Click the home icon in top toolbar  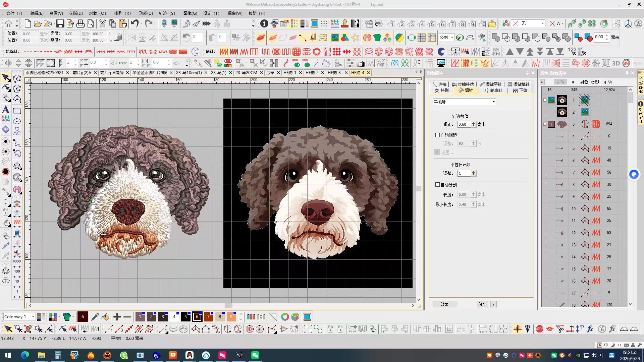tap(8, 24)
